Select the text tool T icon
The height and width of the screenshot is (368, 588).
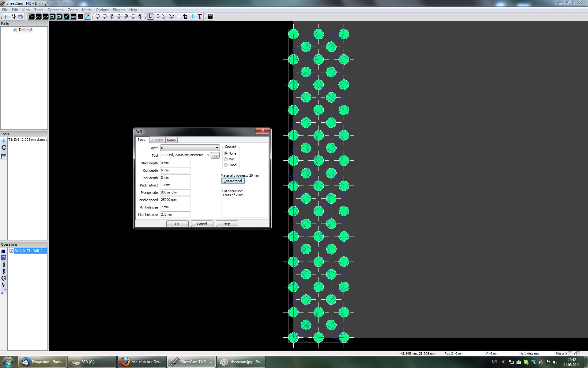click(x=200, y=17)
